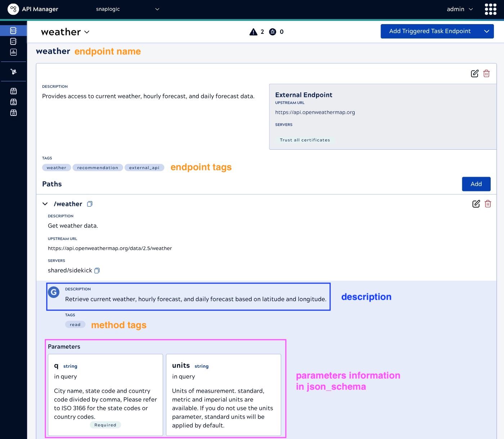Viewport: 504px width, 439px height.
Task: Delete the /weather path
Action: (488, 204)
